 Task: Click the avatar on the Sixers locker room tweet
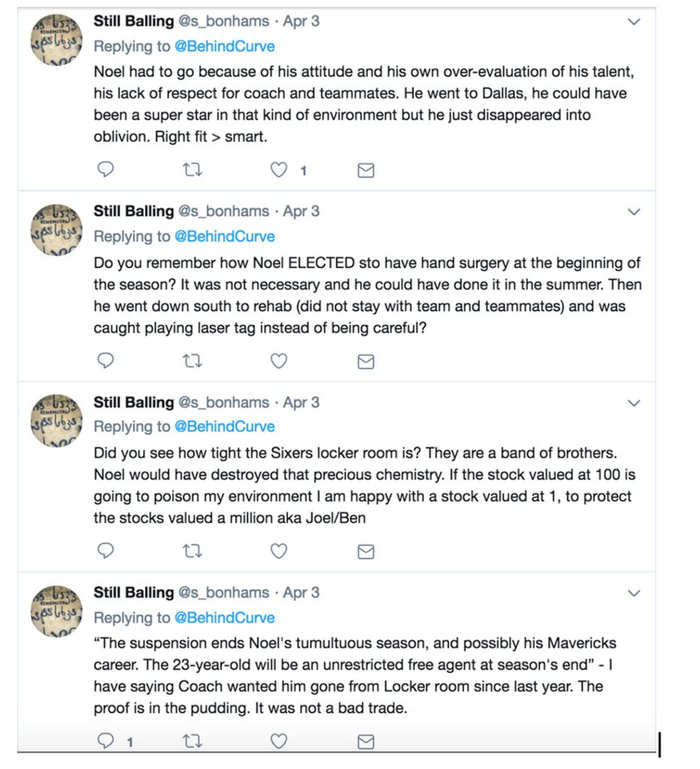click(x=56, y=420)
